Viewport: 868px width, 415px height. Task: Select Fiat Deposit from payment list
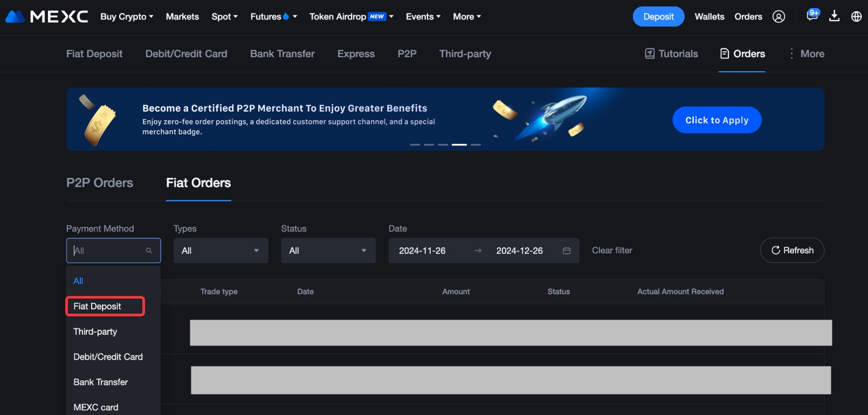(98, 306)
